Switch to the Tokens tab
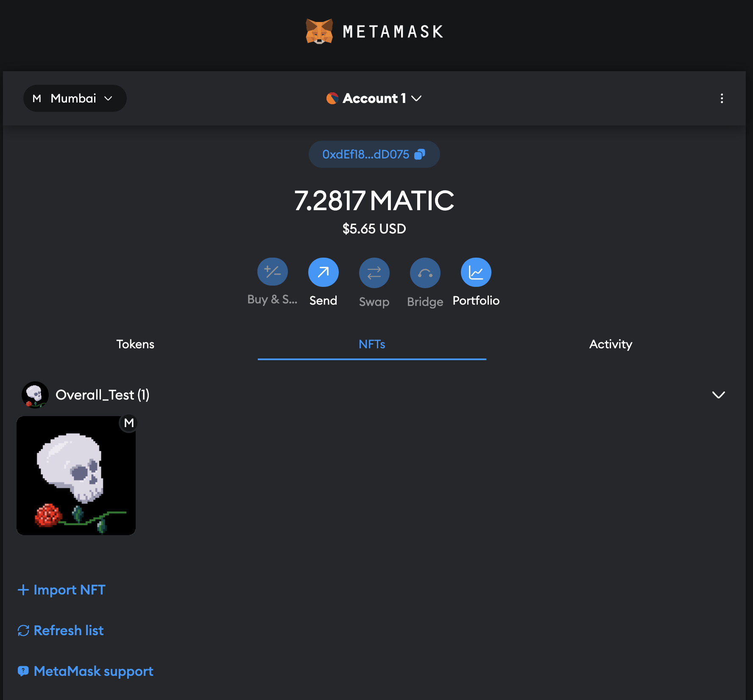 135,344
